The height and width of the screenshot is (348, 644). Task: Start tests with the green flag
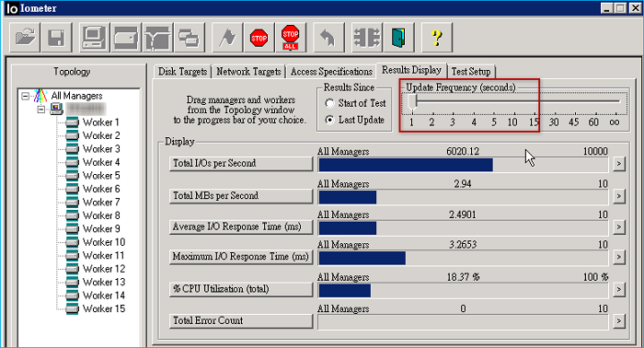click(227, 38)
